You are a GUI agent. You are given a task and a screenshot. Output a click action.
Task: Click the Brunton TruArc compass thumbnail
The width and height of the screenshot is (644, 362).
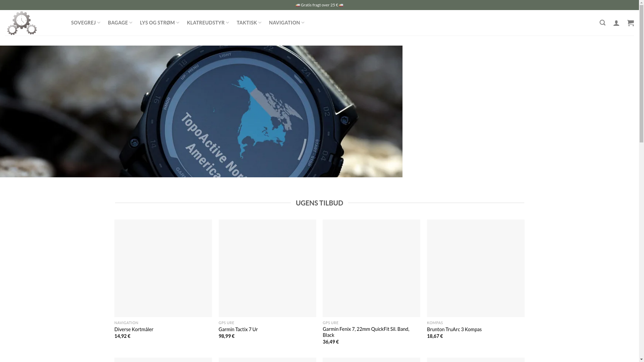(x=476, y=268)
